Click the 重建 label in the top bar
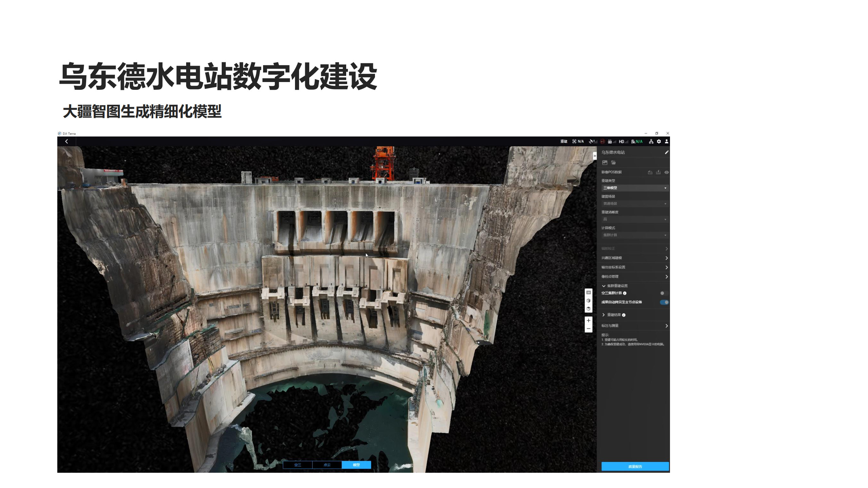Viewport: 868px width, 488px height. pos(564,142)
